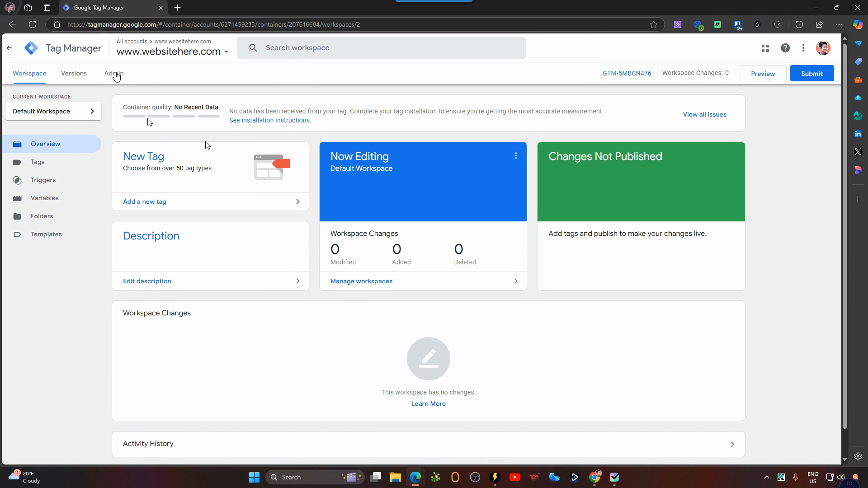Open the browser share icon
The height and width of the screenshot is (488, 868).
point(819,24)
